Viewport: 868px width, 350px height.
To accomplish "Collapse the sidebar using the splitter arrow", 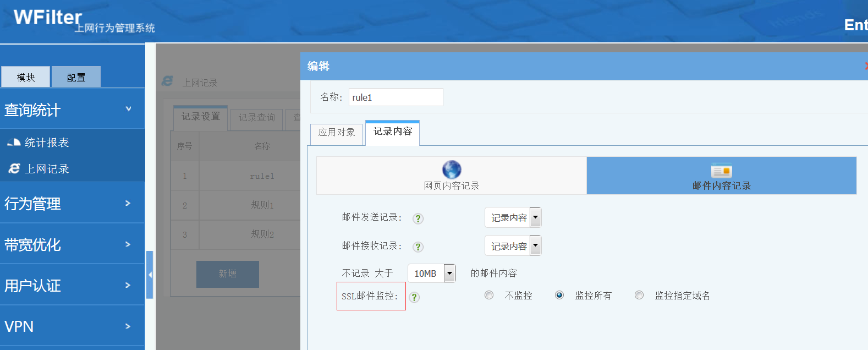I will coord(150,275).
